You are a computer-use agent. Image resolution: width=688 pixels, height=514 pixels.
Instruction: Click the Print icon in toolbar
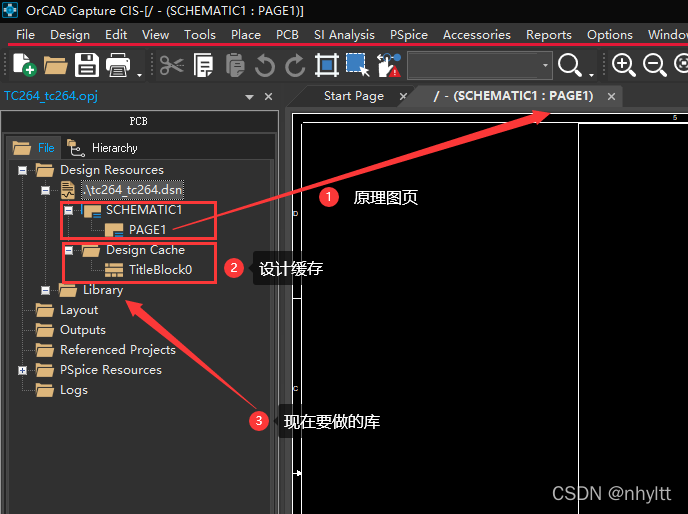click(119, 66)
